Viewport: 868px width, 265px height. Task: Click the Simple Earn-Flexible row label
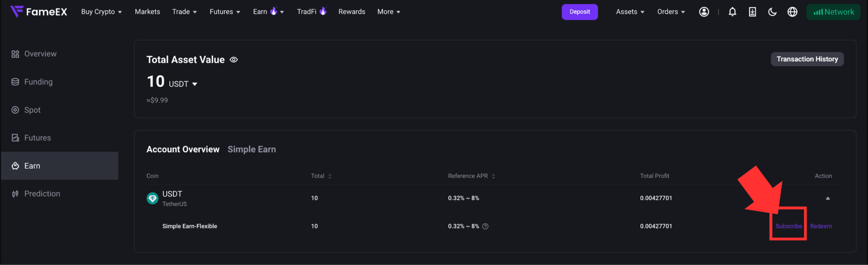pyautogui.click(x=189, y=226)
